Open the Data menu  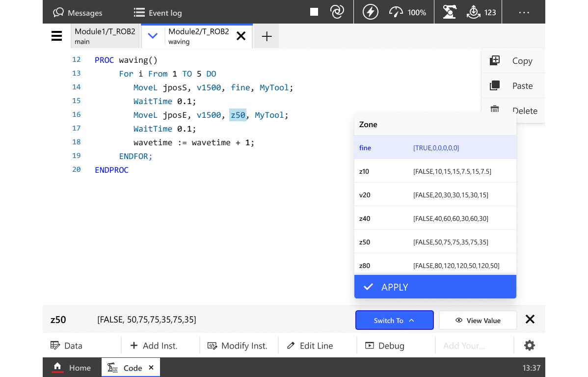pos(66,346)
